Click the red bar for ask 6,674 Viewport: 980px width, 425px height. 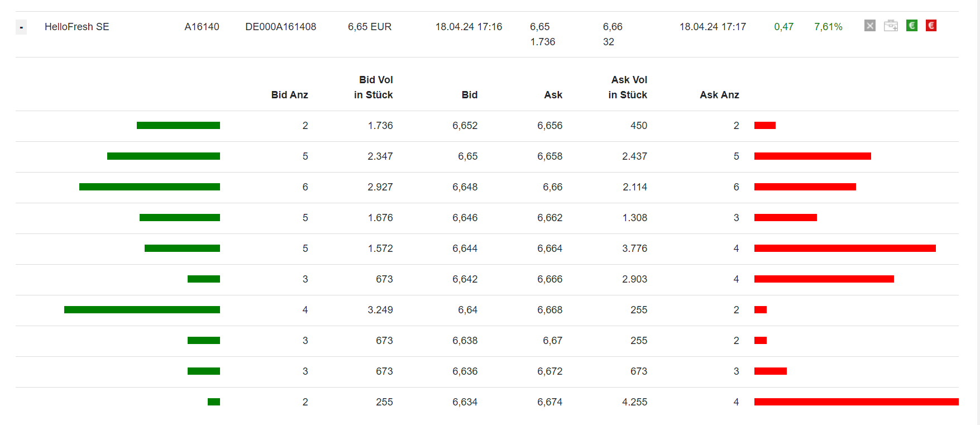[856, 402]
